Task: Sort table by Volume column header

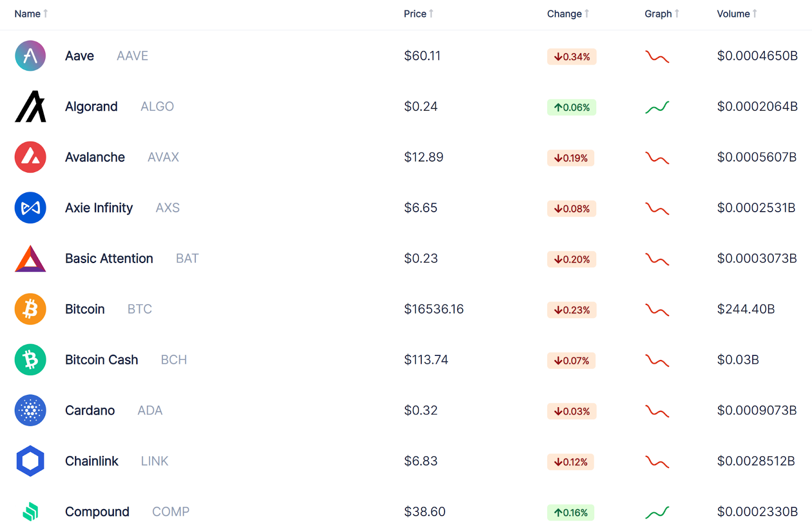Action: click(x=737, y=14)
